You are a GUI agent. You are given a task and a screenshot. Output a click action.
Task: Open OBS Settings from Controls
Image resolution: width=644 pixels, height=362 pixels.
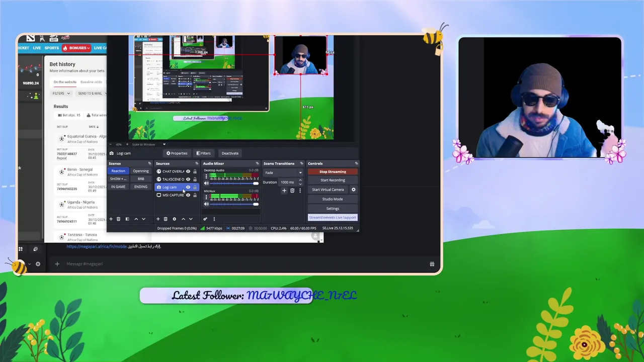333,209
